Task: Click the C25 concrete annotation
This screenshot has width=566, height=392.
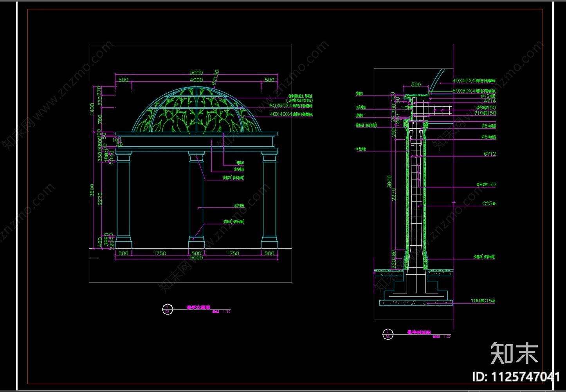Action: (x=489, y=203)
